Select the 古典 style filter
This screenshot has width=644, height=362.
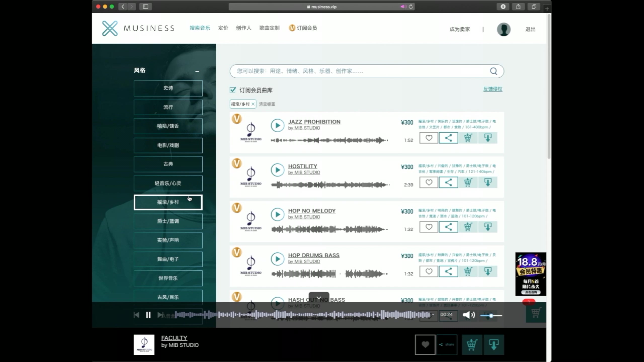pos(168,164)
